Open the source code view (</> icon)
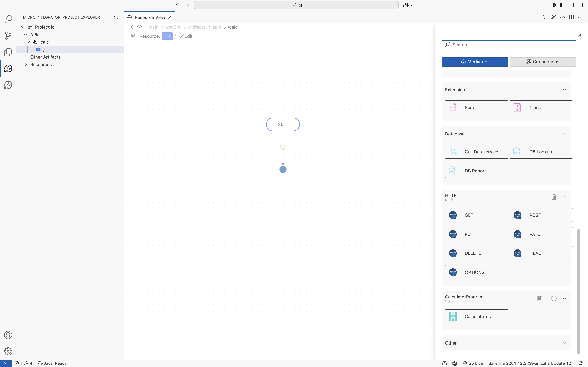 click(563, 17)
